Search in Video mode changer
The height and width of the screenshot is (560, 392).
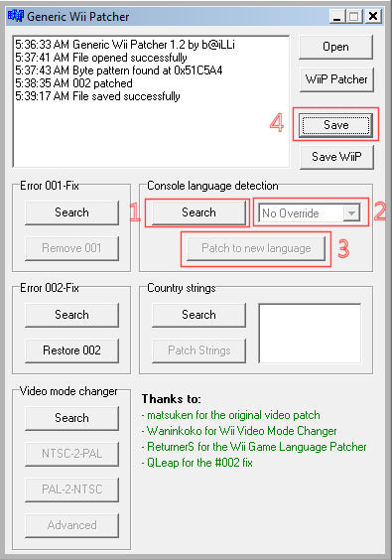click(x=71, y=418)
